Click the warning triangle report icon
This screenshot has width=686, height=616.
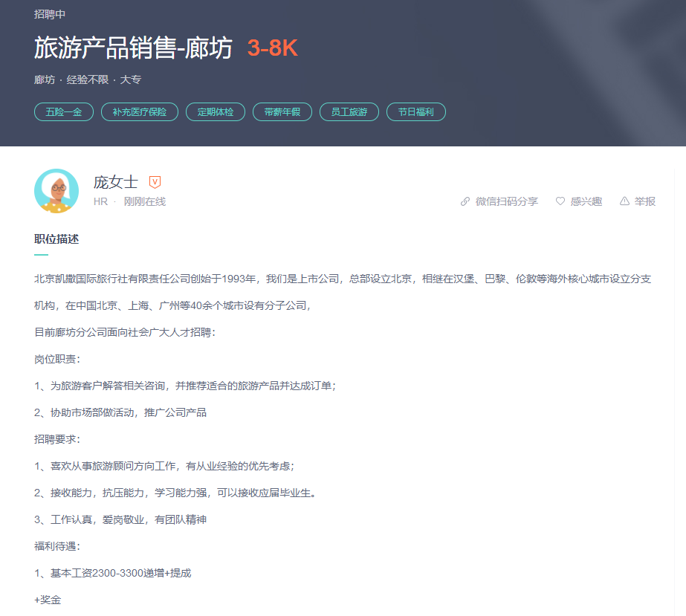(624, 201)
